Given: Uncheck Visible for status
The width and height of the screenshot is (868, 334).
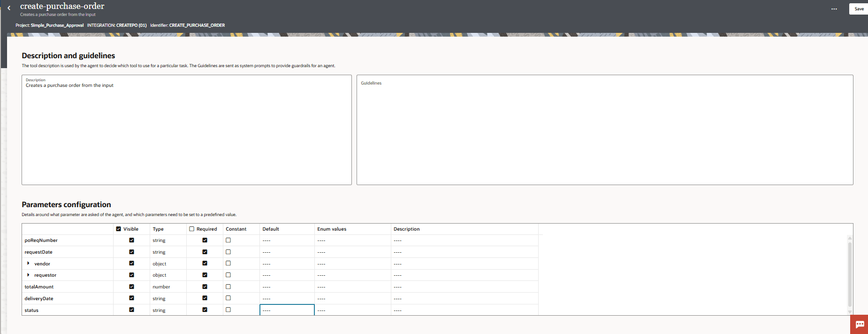Looking at the screenshot, I should [x=132, y=310].
